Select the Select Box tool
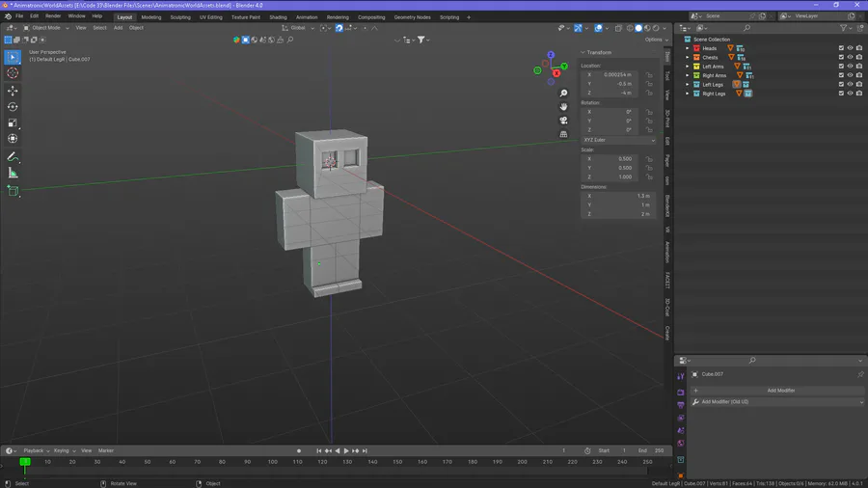Viewport: 868px width, 488px height. coord(13,57)
